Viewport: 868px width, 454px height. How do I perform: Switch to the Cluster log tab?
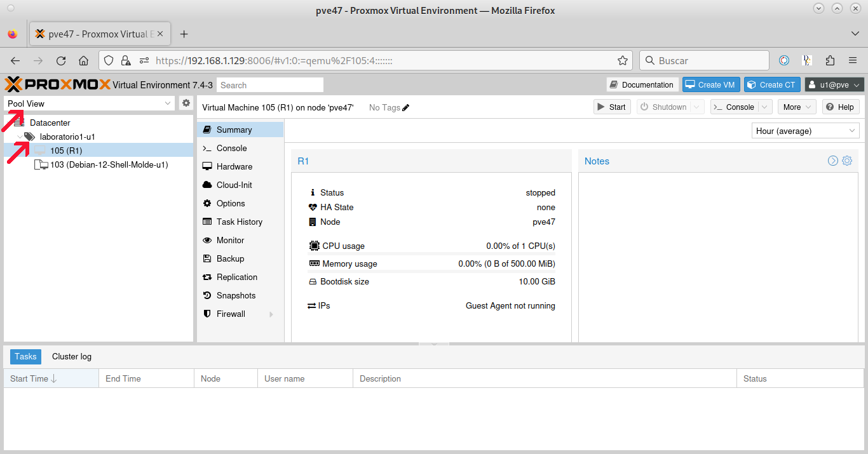click(72, 357)
